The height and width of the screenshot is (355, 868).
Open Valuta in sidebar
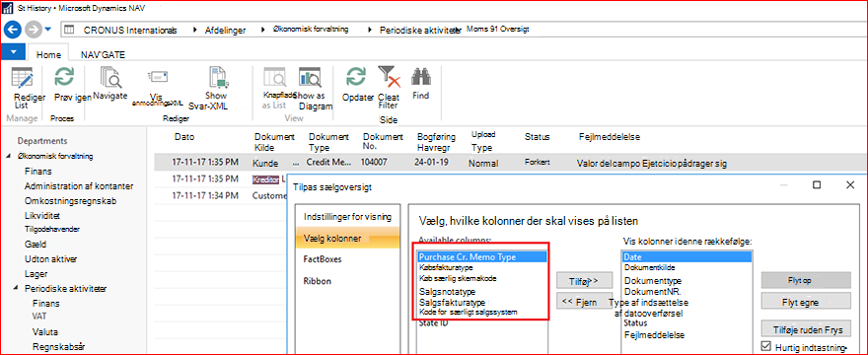[45, 333]
